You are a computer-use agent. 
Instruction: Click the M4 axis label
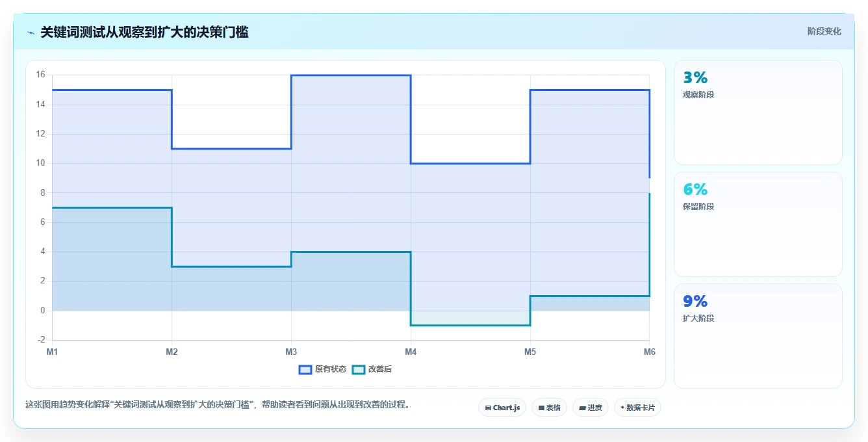411,352
